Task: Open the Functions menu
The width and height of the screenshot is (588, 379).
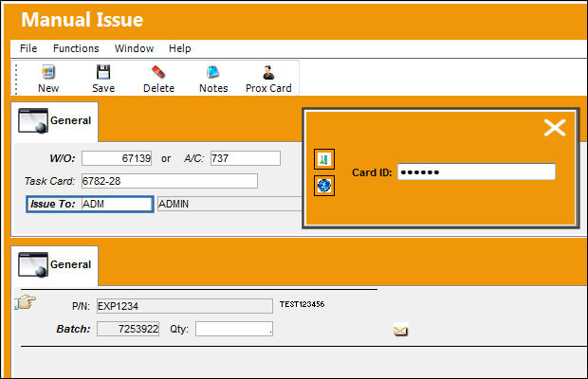Action: 76,48
